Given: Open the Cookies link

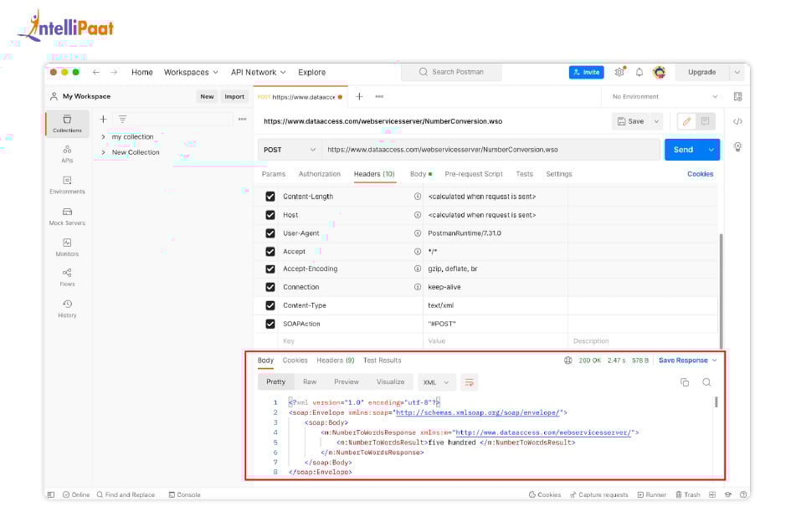Looking at the screenshot, I should click(x=700, y=174).
